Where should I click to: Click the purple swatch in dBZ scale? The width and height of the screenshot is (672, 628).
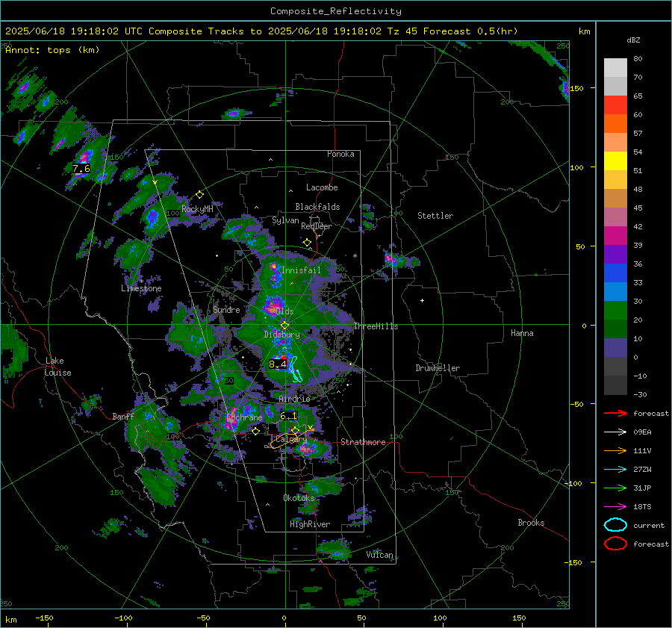[x=615, y=254]
